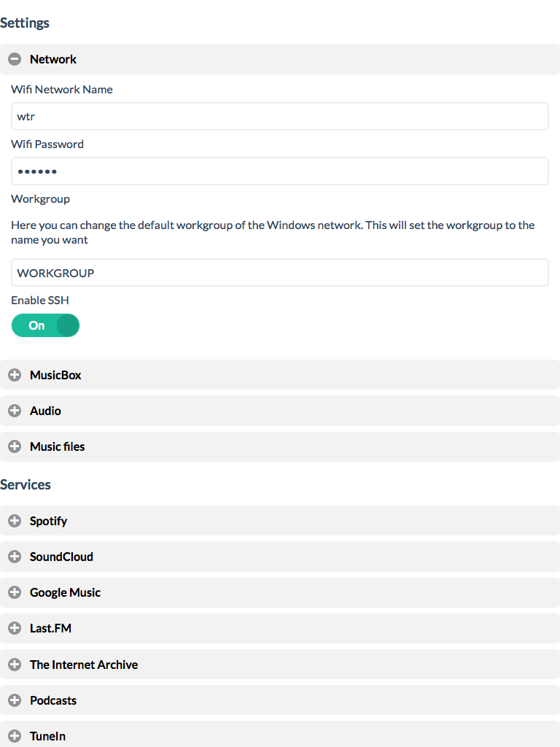Click the MusicBox section title
560x747 pixels.
55,375
